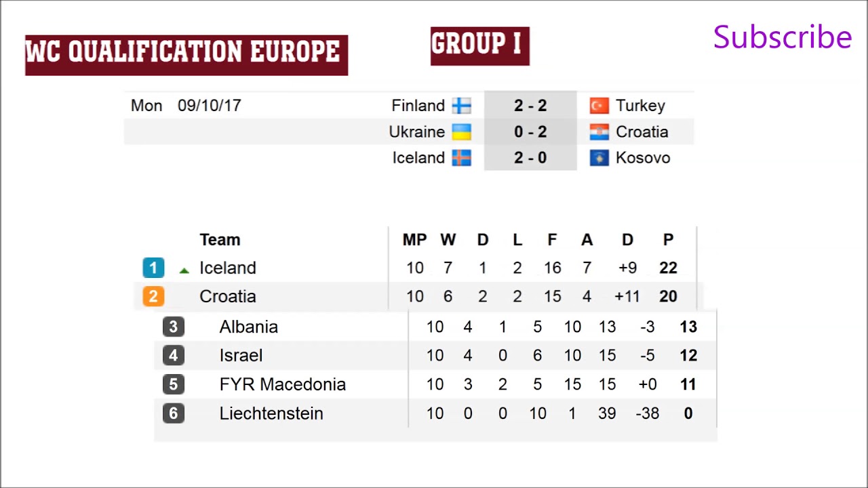The width and height of the screenshot is (868, 488).
Task: Click the blue rank 1 badge
Action: tap(153, 268)
